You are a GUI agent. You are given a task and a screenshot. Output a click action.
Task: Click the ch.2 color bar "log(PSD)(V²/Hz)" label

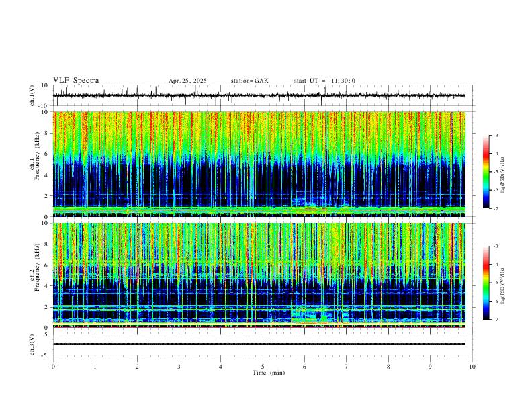[x=503, y=286]
